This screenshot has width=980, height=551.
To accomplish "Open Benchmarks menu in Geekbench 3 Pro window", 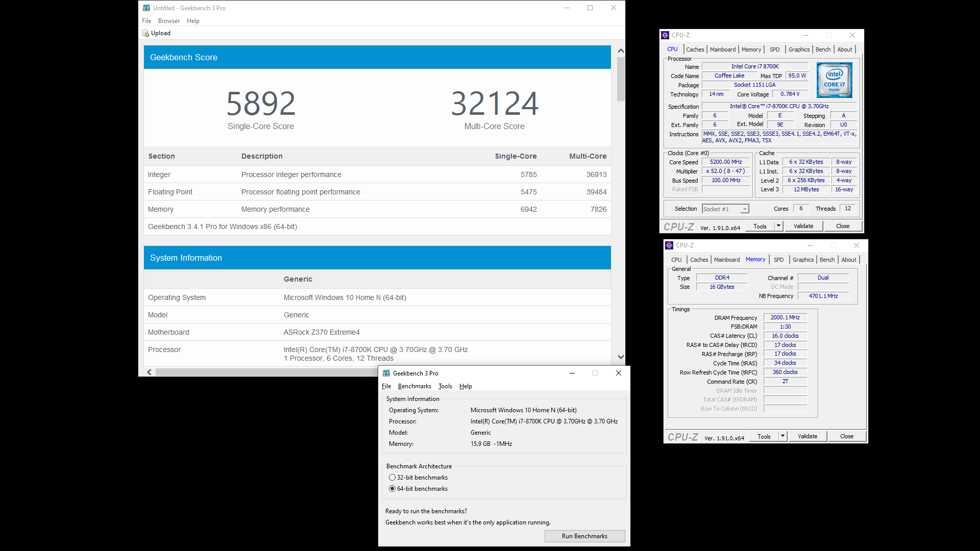I will (x=414, y=386).
